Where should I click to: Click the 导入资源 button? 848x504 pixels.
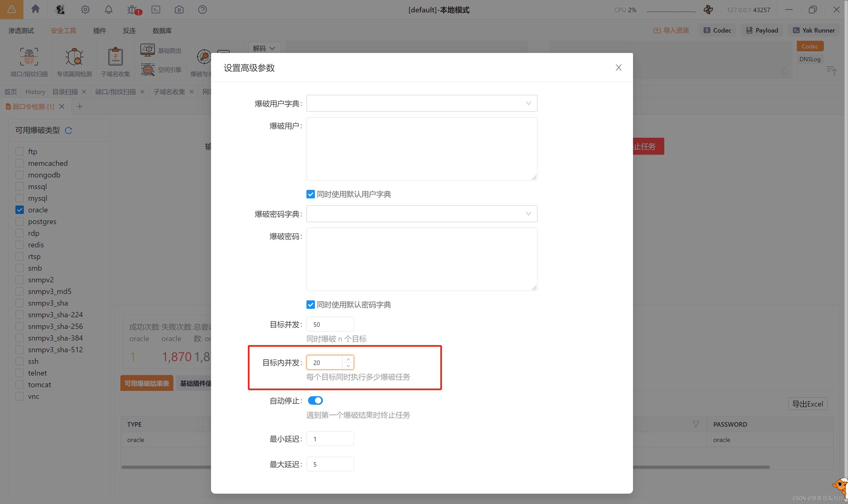(671, 30)
